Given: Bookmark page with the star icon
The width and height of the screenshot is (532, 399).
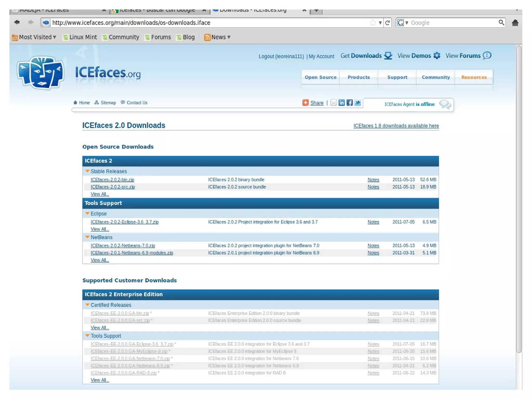Looking at the screenshot, I should coord(373,23).
